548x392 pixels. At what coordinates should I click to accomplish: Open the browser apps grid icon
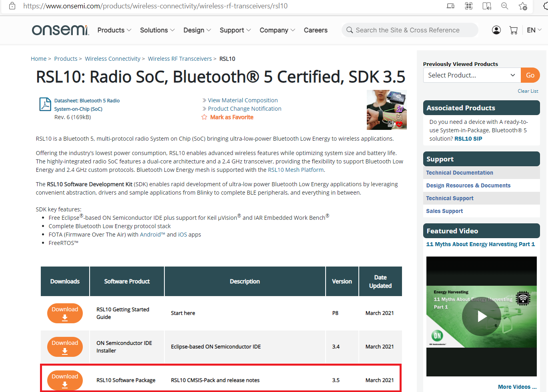(x=469, y=6)
